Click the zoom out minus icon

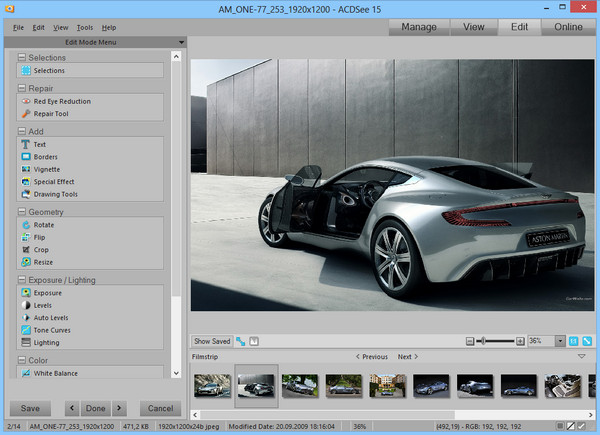pyautogui.click(x=471, y=341)
